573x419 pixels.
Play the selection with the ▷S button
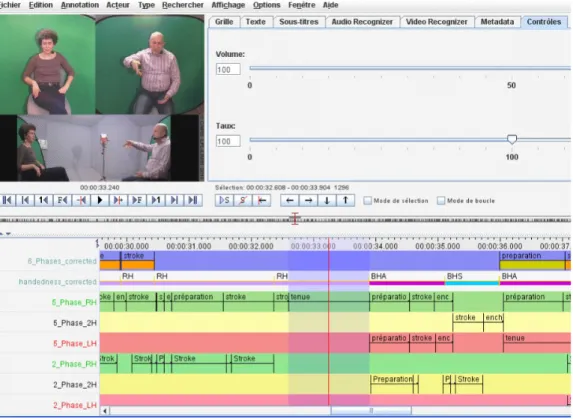click(224, 200)
